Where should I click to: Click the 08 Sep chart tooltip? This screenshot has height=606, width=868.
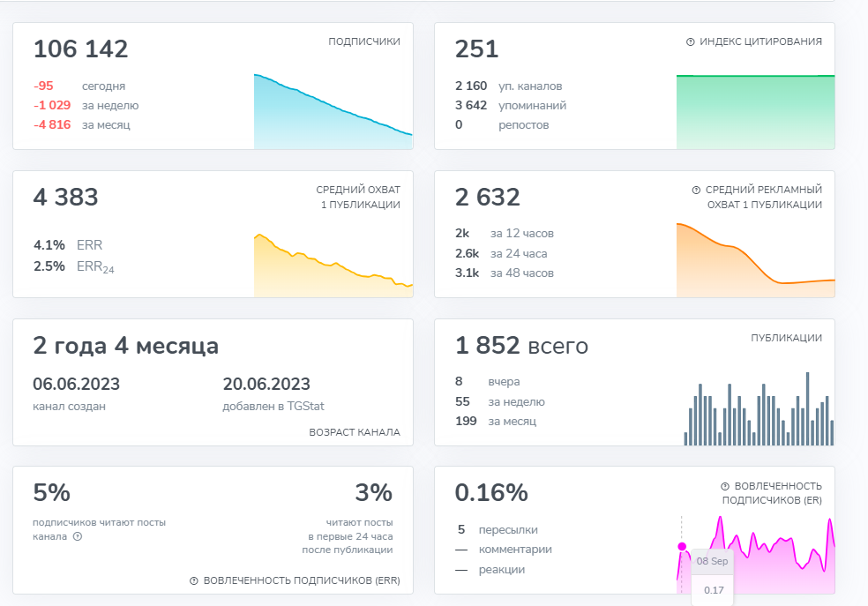(x=712, y=561)
